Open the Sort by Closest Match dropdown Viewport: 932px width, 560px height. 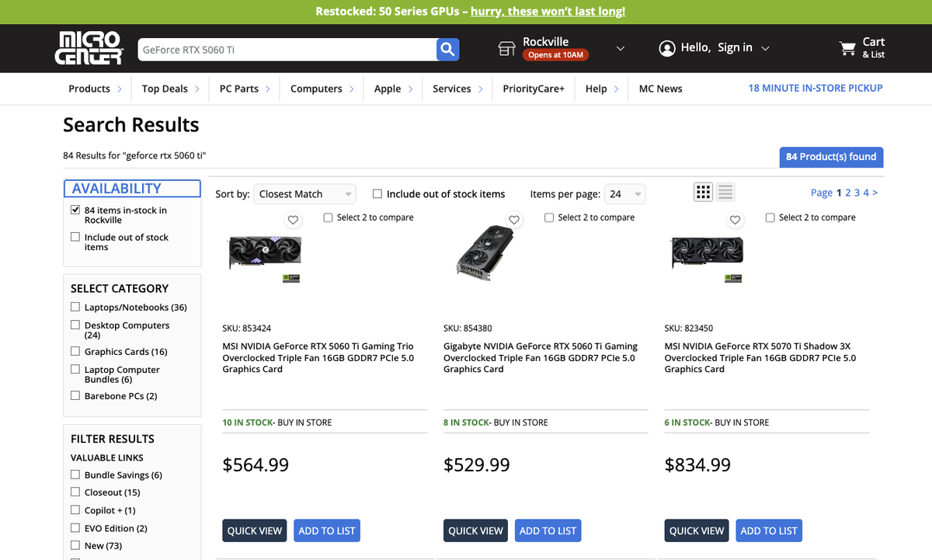click(x=304, y=194)
